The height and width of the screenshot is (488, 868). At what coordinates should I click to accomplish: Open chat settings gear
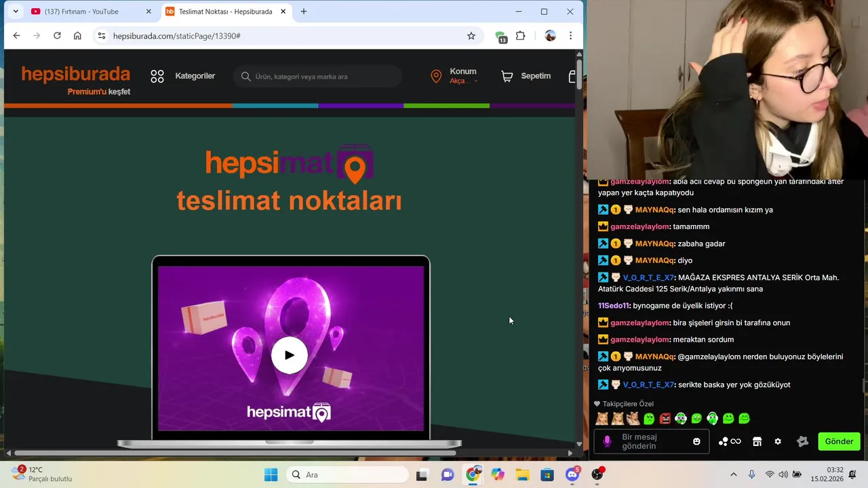point(778,442)
